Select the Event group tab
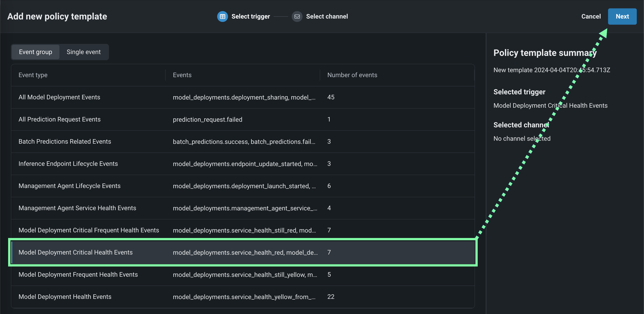Image resolution: width=644 pixels, height=314 pixels. click(x=35, y=52)
